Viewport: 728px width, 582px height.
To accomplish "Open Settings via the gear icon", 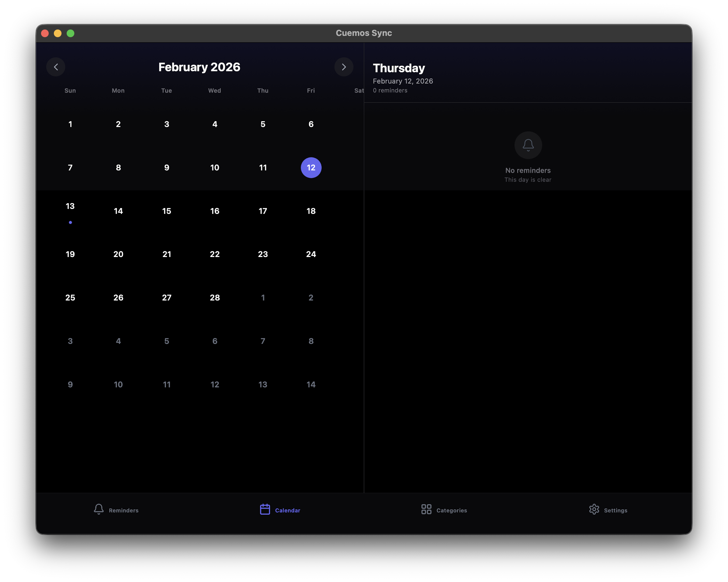I will [594, 509].
